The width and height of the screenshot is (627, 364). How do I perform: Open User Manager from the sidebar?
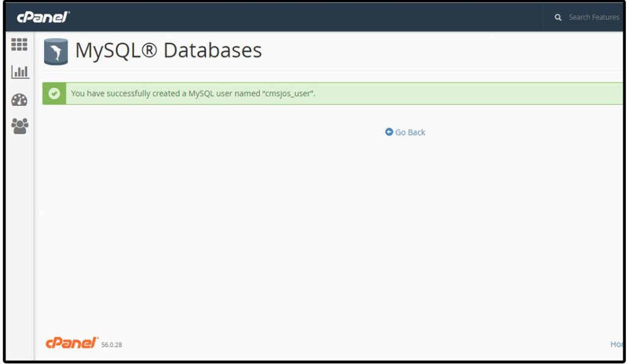point(20,125)
